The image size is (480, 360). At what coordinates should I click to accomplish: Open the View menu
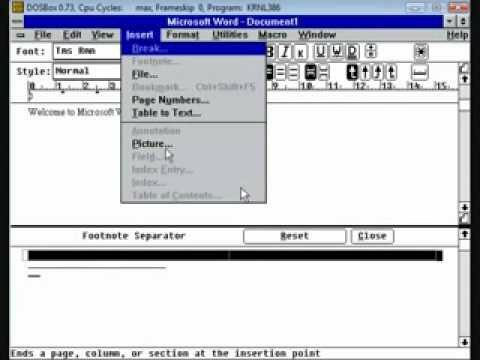[102, 35]
